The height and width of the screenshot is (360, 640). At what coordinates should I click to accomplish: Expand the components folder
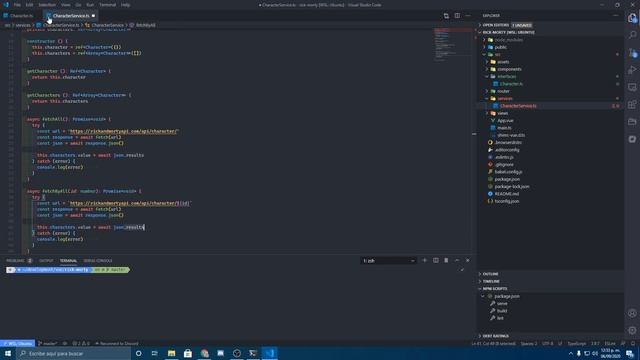pyautogui.click(x=509, y=69)
